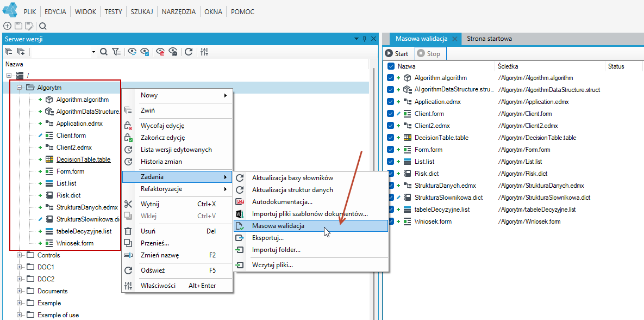Click the Ścieżka column header
Image resolution: width=644 pixels, height=320 pixels.
(x=508, y=66)
